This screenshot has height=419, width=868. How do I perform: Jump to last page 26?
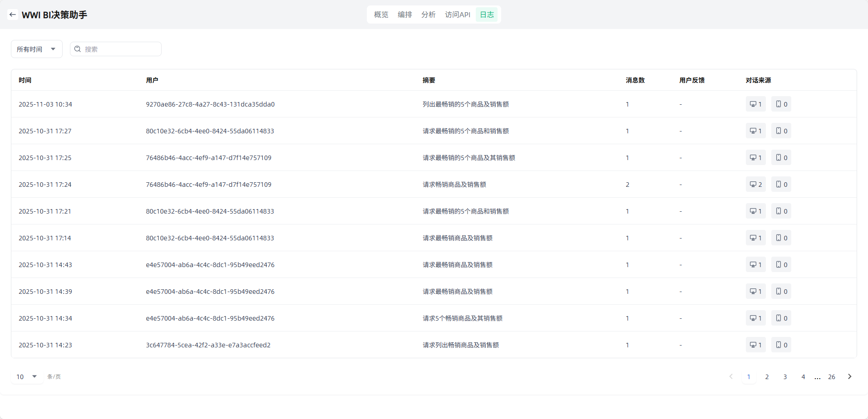click(x=831, y=377)
